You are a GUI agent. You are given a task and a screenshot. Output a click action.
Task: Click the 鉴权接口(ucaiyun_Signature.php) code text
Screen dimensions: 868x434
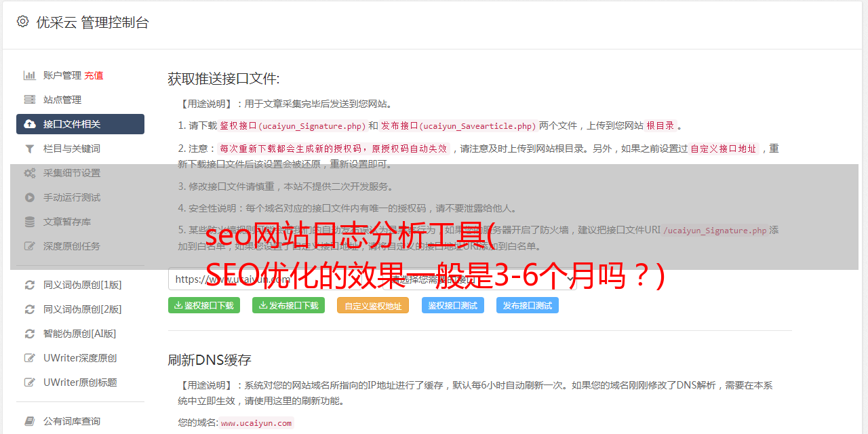[x=292, y=126]
